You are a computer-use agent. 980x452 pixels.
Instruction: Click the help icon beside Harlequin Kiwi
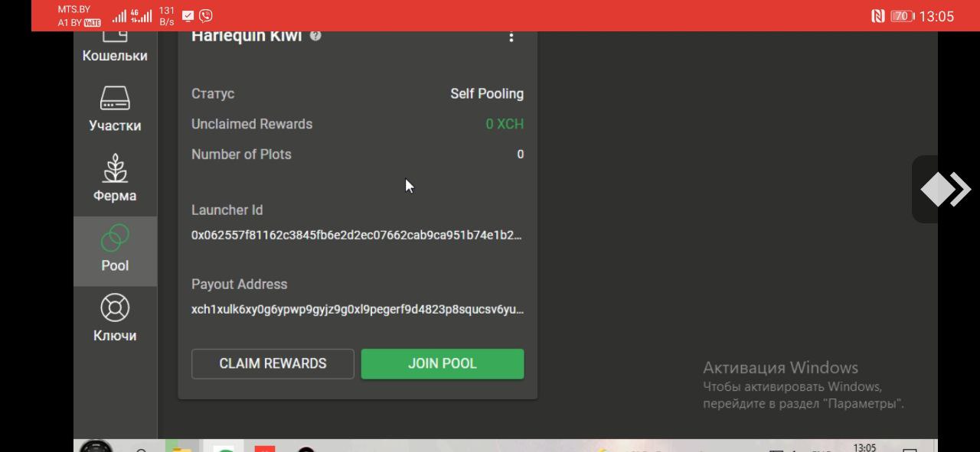[x=315, y=35]
